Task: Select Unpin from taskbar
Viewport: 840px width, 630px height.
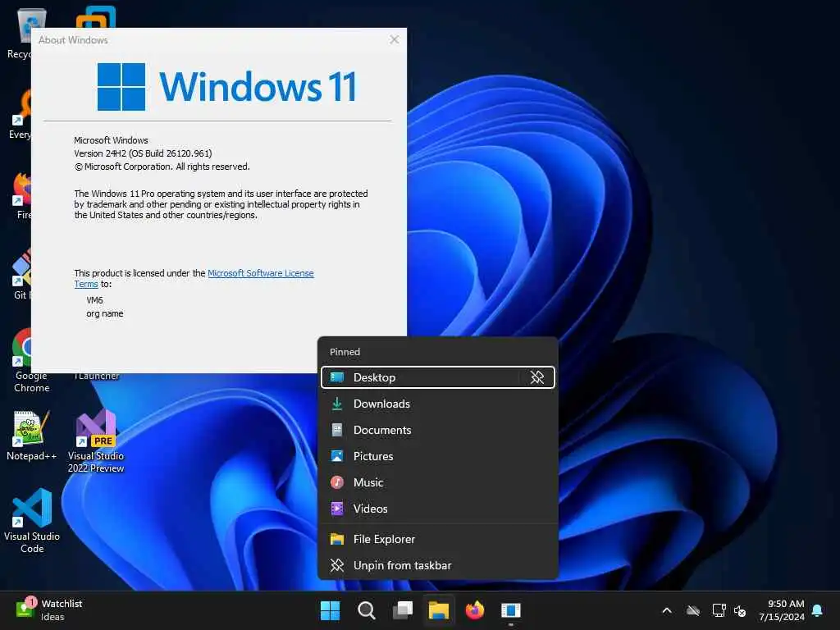Action: [x=438, y=566]
